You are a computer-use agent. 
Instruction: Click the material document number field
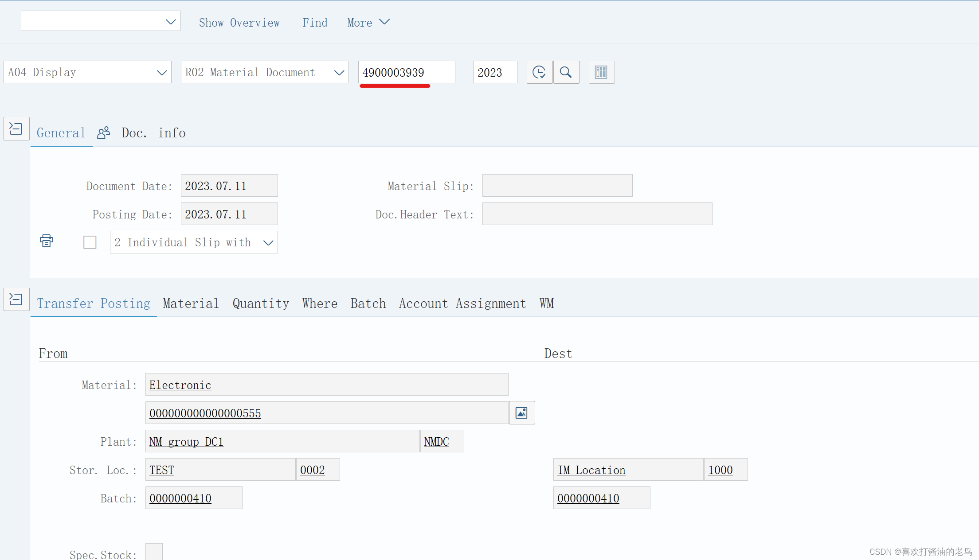[x=406, y=72]
